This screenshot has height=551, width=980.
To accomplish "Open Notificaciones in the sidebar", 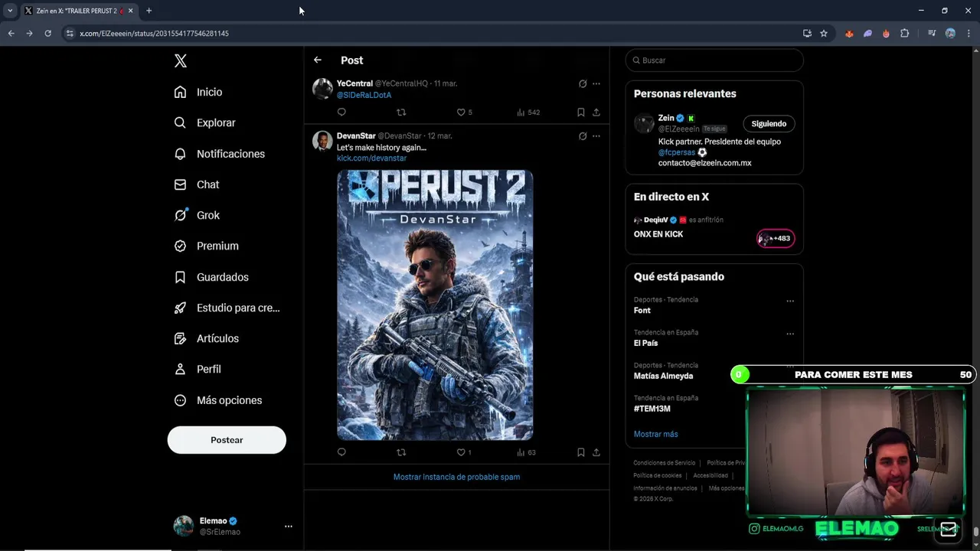I will pyautogui.click(x=219, y=154).
